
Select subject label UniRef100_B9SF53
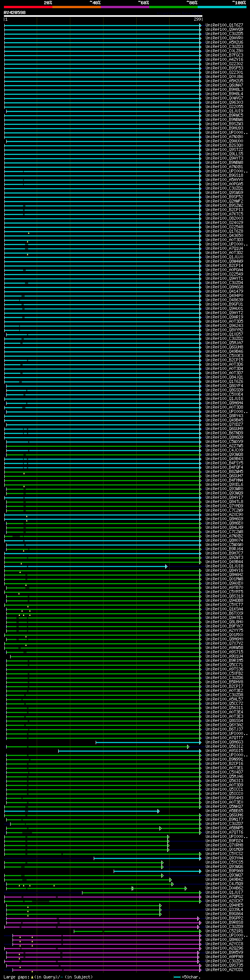[x=224, y=68]
